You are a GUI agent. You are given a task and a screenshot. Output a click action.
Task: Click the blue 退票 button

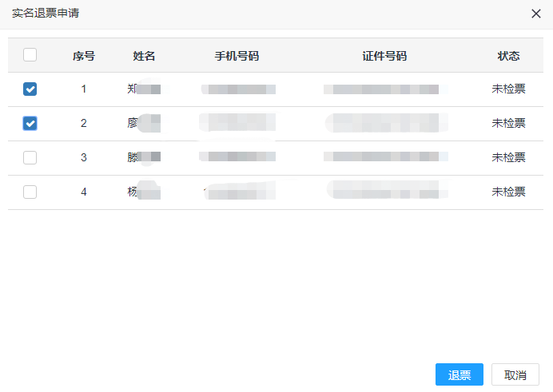(x=460, y=374)
